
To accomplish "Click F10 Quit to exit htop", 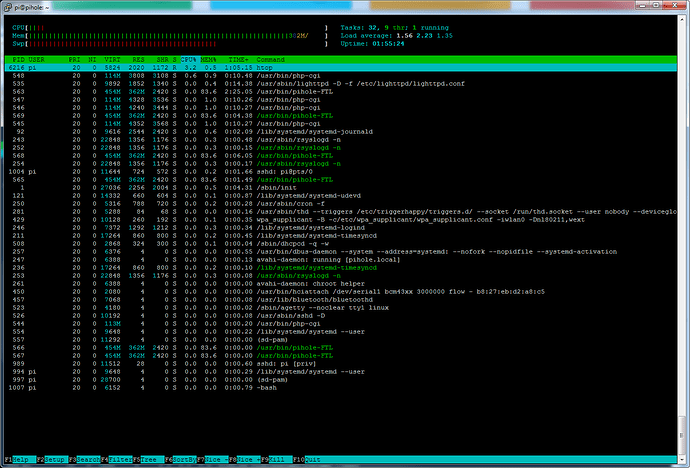I will (x=307, y=460).
